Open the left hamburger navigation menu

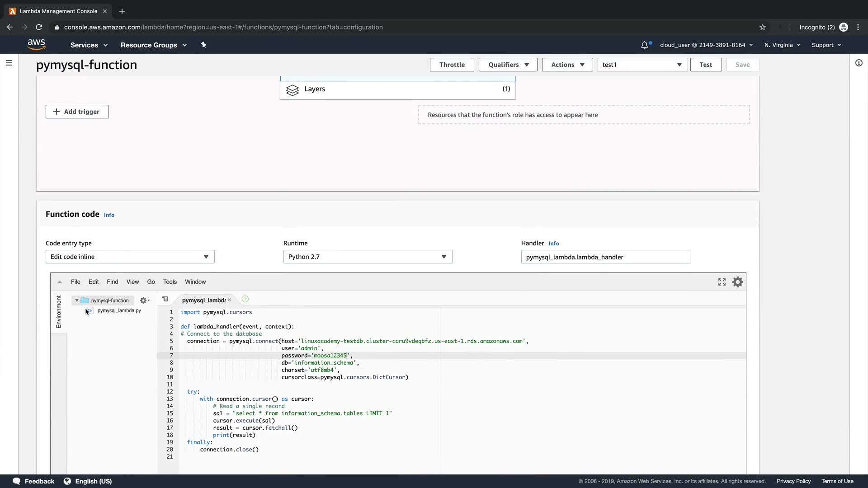(9, 63)
